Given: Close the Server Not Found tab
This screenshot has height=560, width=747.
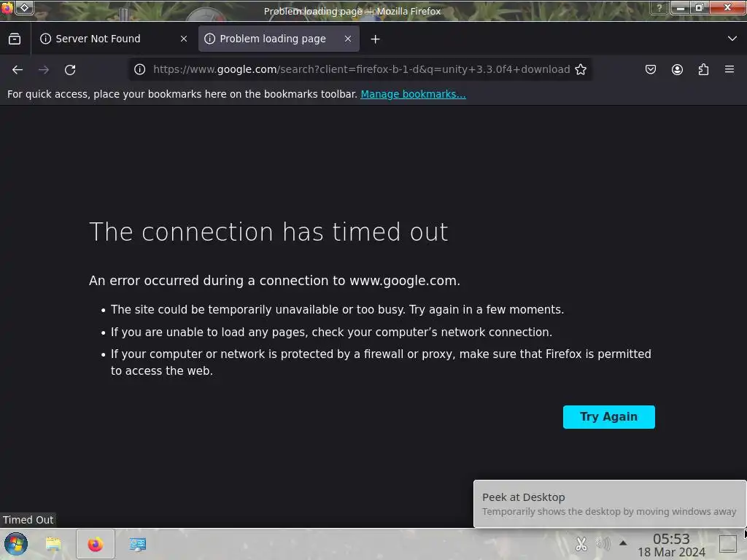Looking at the screenshot, I should (x=184, y=39).
